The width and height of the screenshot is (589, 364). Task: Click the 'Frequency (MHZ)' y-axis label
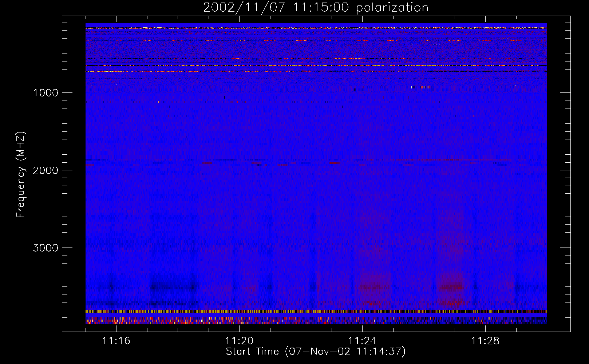[x=21, y=175]
